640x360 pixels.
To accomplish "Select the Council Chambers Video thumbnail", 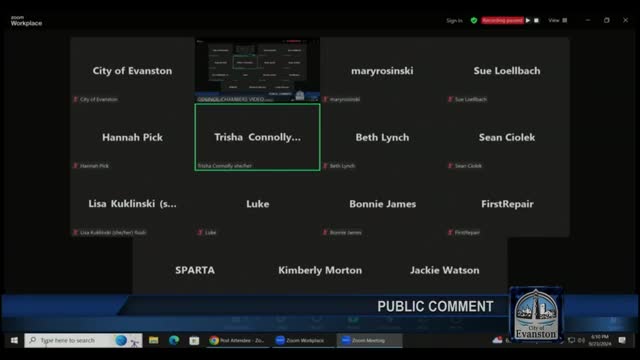I will [x=258, y=70].
